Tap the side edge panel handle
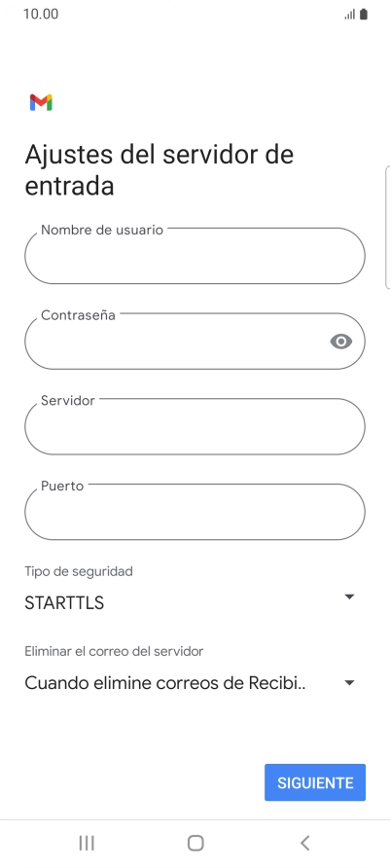The height and width of the screenshot is (868, 390). 387,227
